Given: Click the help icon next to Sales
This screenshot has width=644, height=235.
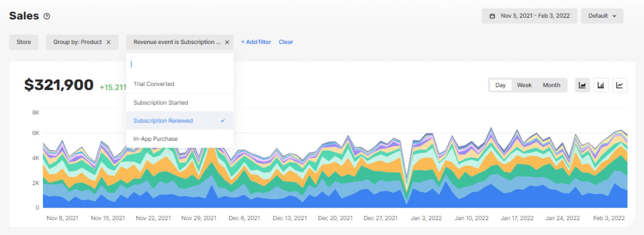Looking at the screenshot, I should click(x=47, y=16).
